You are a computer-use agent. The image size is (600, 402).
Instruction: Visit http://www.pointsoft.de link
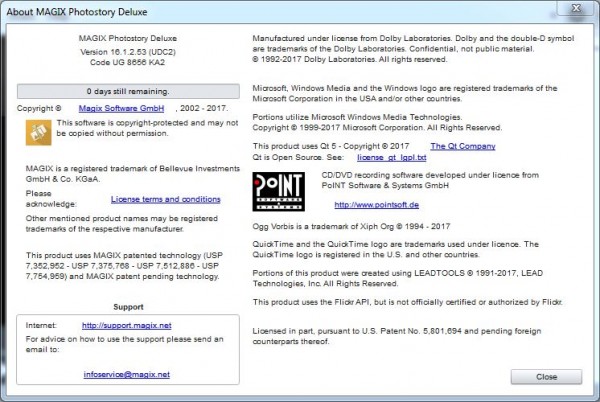pos(377,205)
